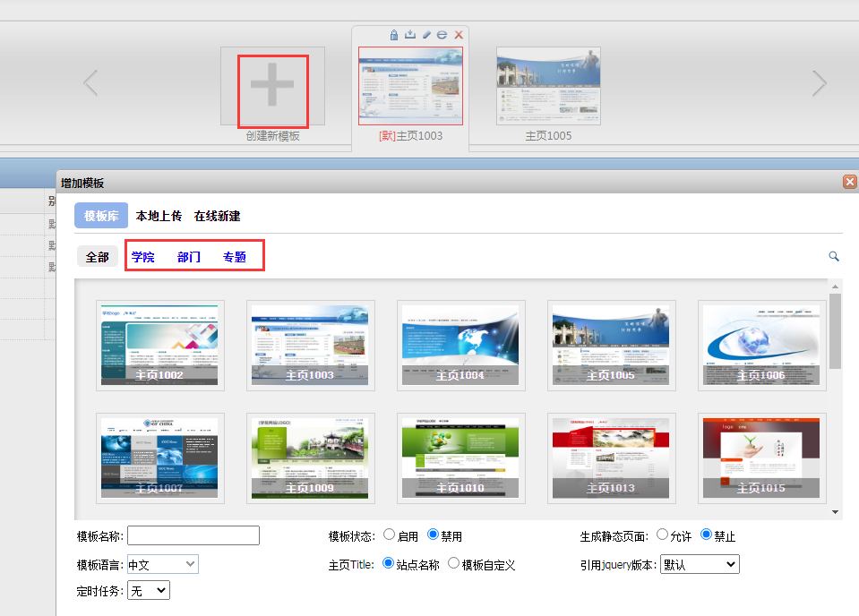This screenshot has width=859, height=616.
Task: Choose 模板自定义 for homepage Title
Action: click(454, 564)
